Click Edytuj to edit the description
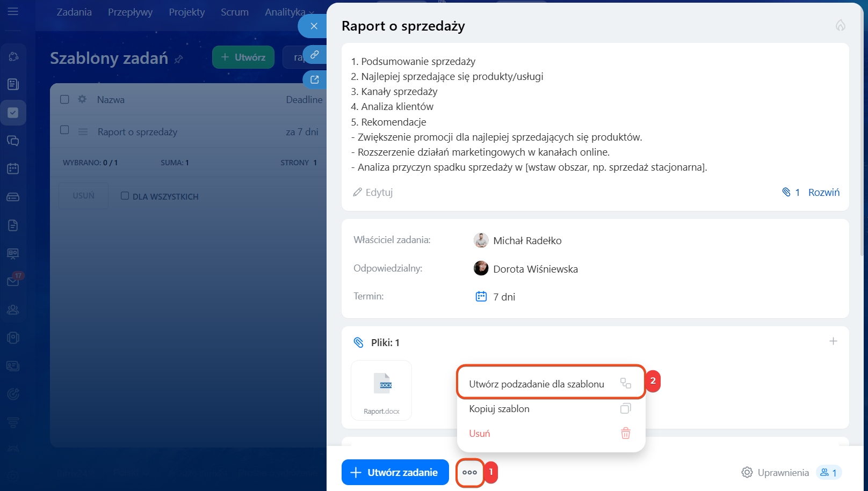The width and height of the screenshot is (868, 491). click(x=373, y=192)
